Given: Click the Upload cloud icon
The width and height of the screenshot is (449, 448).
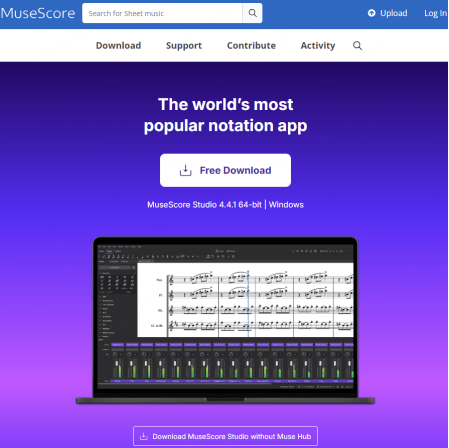Looking at the screenshot, I should point(371,13).
